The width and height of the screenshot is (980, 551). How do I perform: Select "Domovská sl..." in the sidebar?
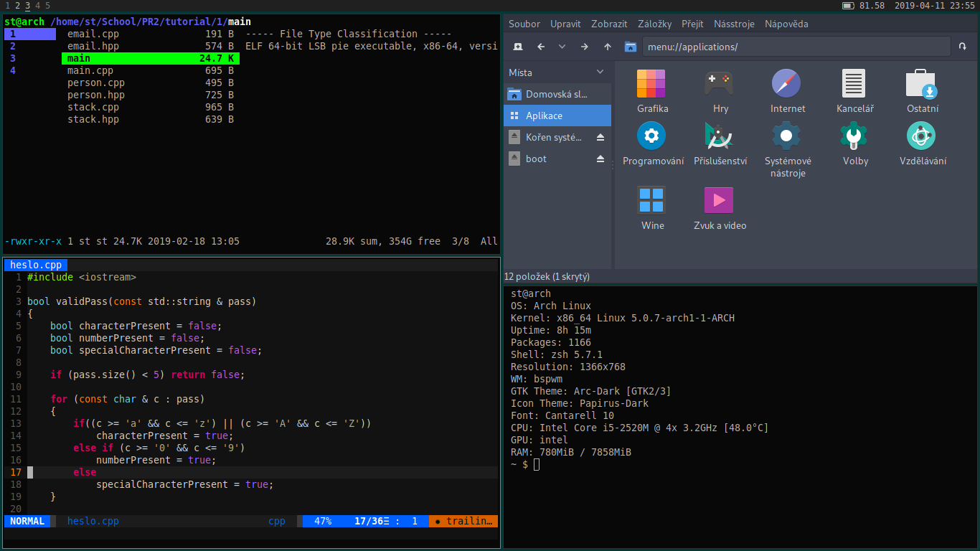556,93
